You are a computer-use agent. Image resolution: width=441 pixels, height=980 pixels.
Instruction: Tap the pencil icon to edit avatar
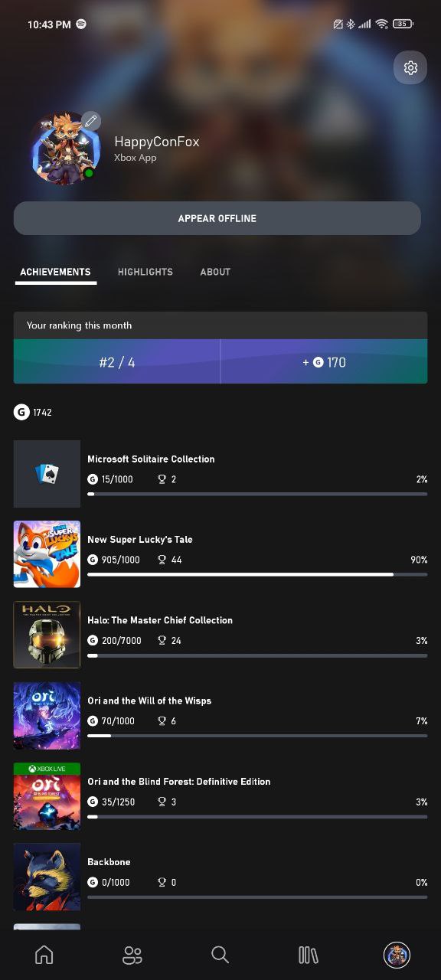(x=91, y=121)
